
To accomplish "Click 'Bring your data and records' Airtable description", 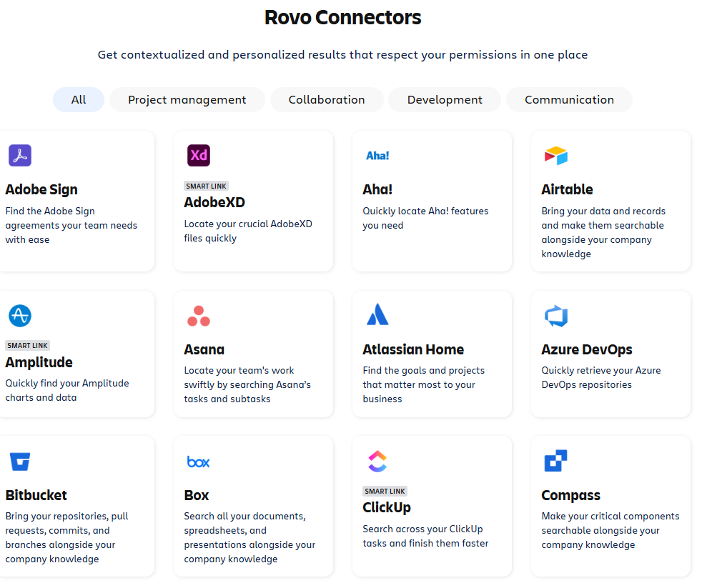I will coord(603,232).
